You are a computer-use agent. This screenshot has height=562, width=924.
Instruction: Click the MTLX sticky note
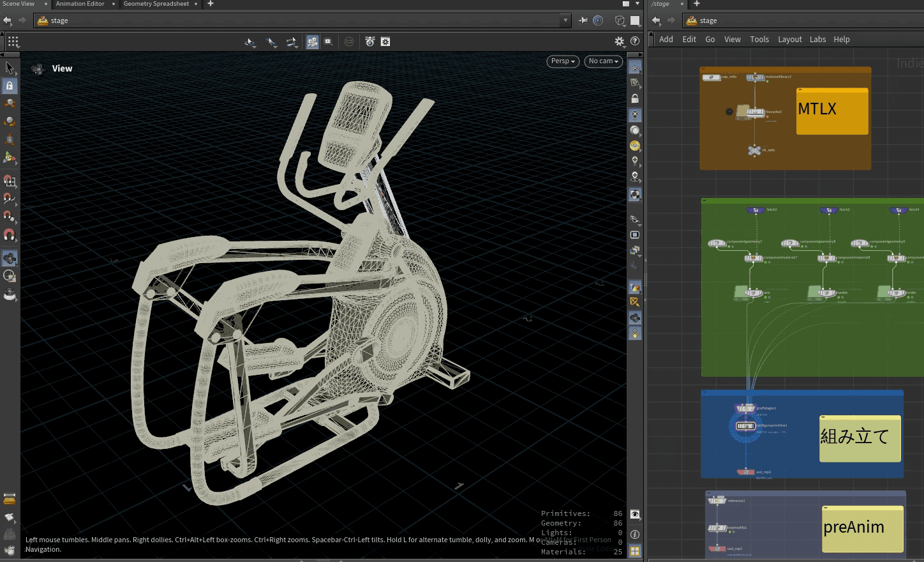point(832,111)
